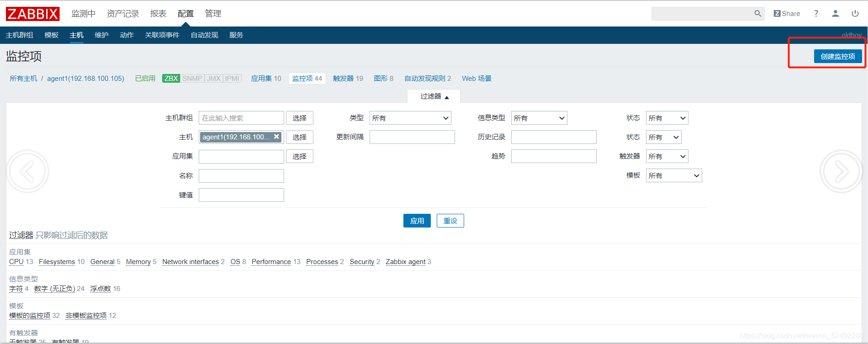Go to 模板 submenu item
Screen dimensions: 868x344
coord(52,35)
